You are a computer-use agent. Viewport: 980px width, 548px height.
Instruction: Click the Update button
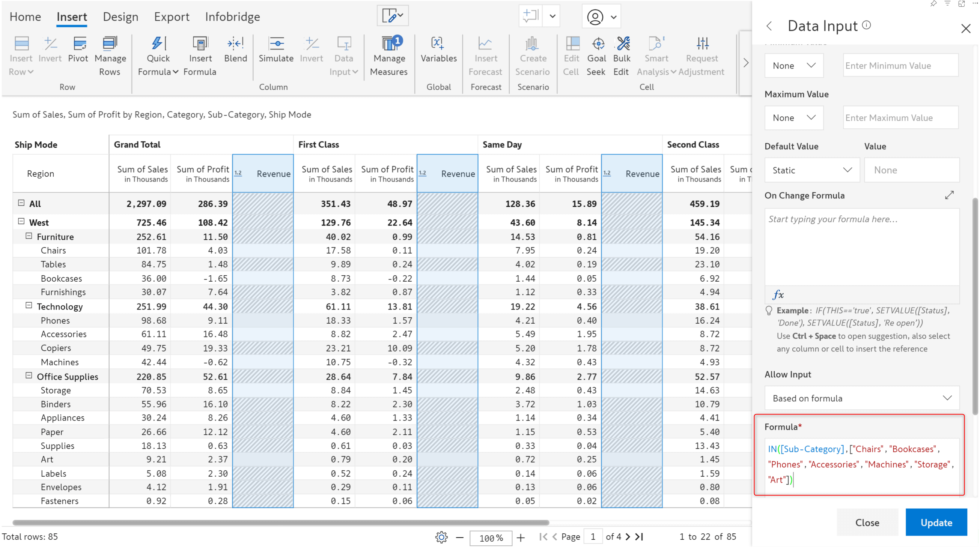point(936,522)
